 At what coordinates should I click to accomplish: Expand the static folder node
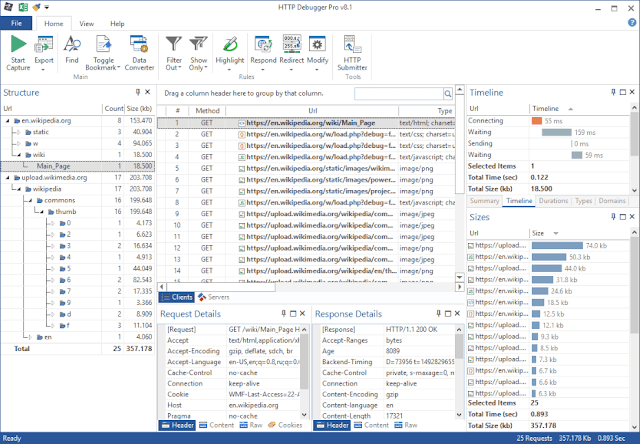(x=18, y=132)
